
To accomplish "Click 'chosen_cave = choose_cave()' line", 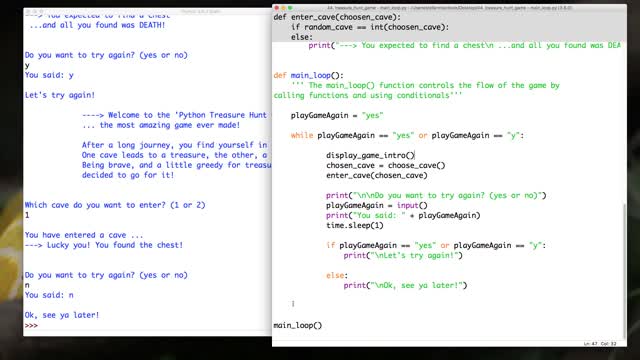I will 386,165.
